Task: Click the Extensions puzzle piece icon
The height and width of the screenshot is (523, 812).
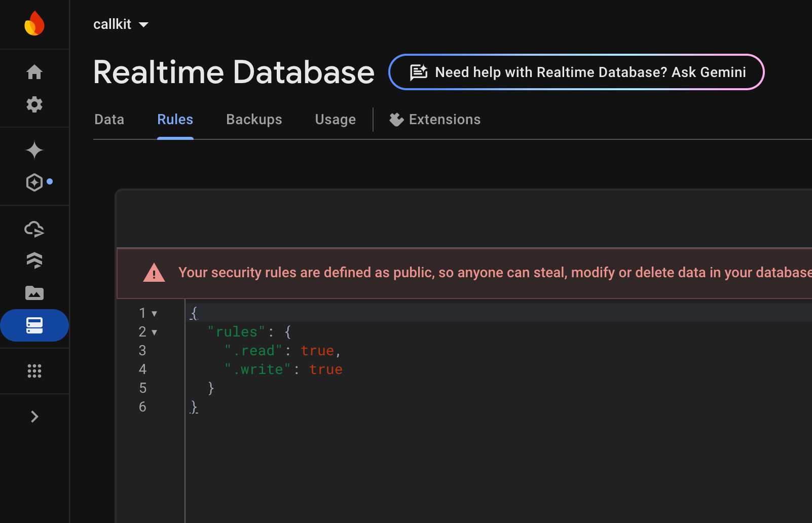Action: 396,120
